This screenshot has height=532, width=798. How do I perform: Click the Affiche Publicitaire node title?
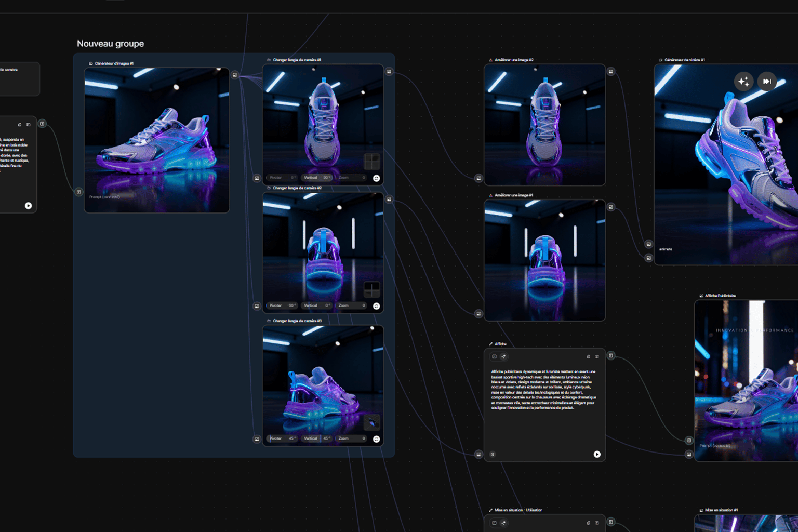coord(720,296)
